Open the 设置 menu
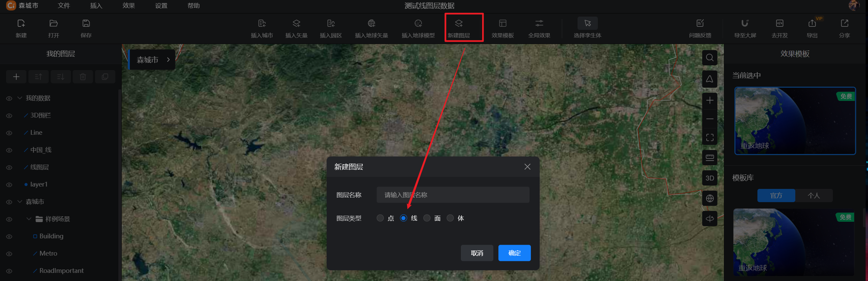 (x=161, y=6)
